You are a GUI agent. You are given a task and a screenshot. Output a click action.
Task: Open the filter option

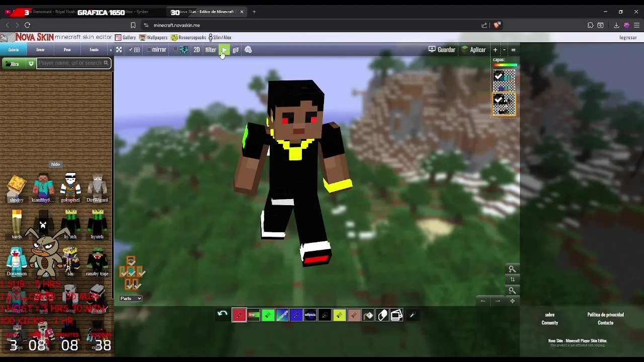[210, 50]
